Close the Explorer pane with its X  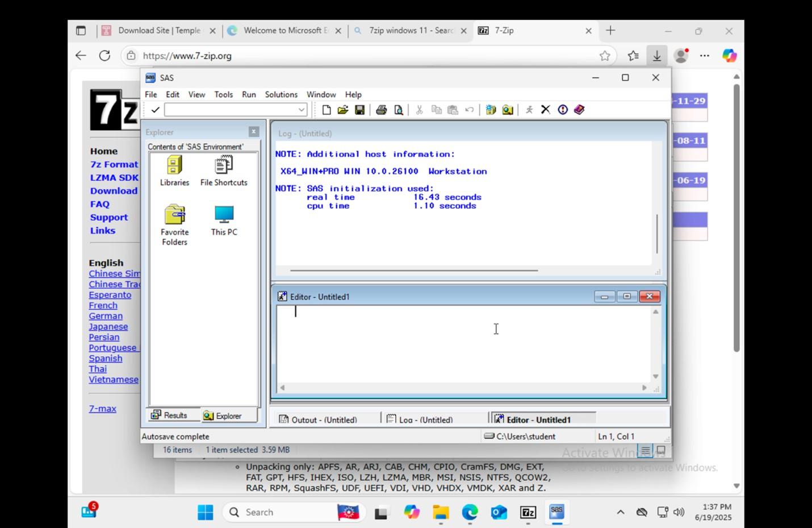[254, 132]
